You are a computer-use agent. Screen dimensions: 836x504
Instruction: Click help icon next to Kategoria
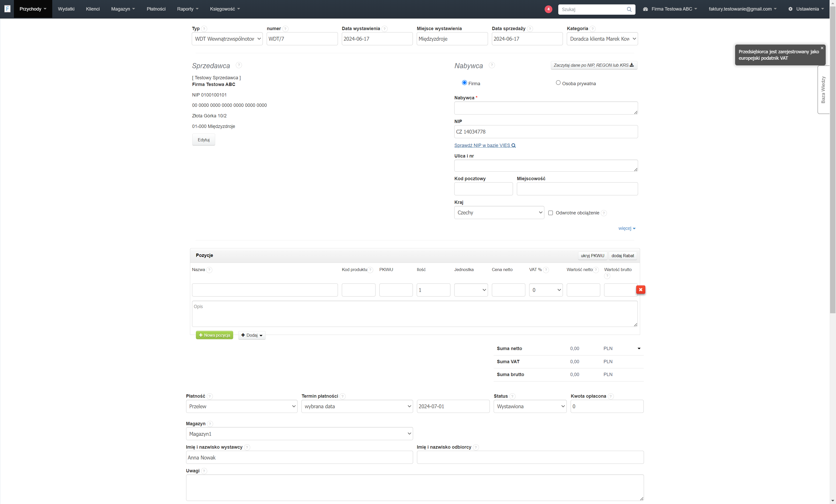pos(593,29)
